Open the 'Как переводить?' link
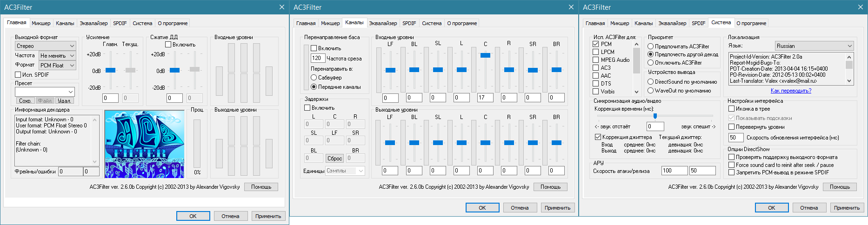The height and width of the screenshot is (225, 868). pyautogui.click(x=791, y=91)
